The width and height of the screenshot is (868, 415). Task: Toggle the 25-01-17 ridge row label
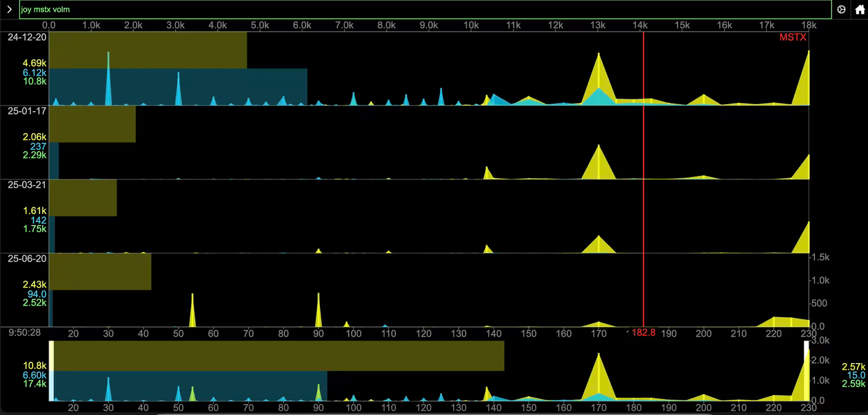click(x=26, y=111)
